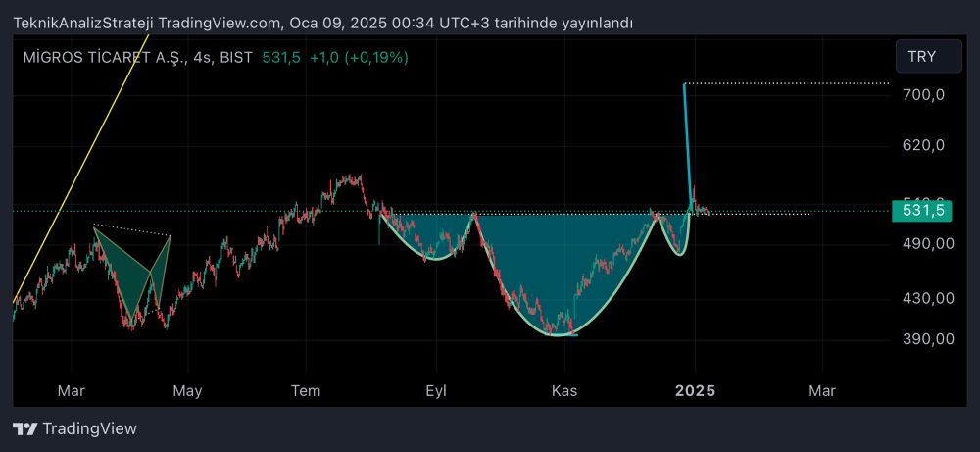
Task: Click the TradingView brand text link
Action: pyautogui.click(x=89, y=428)
